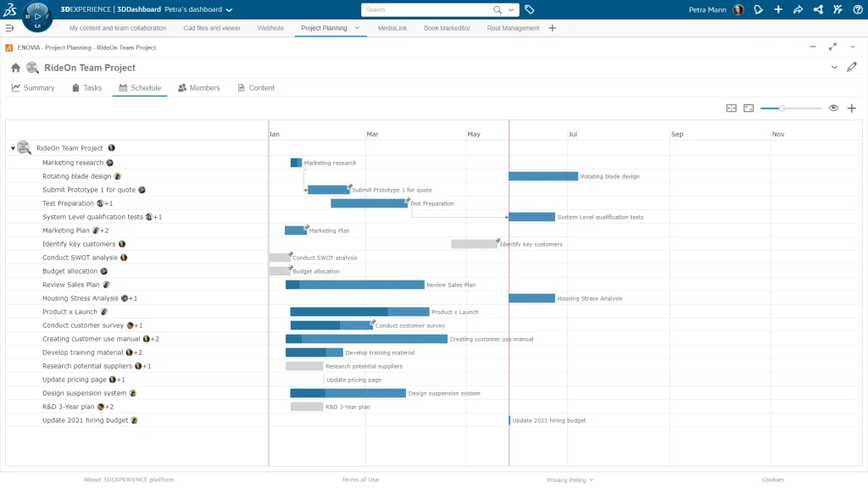
Task: Click the Gantt zoom slider handle
Action: 782,108
